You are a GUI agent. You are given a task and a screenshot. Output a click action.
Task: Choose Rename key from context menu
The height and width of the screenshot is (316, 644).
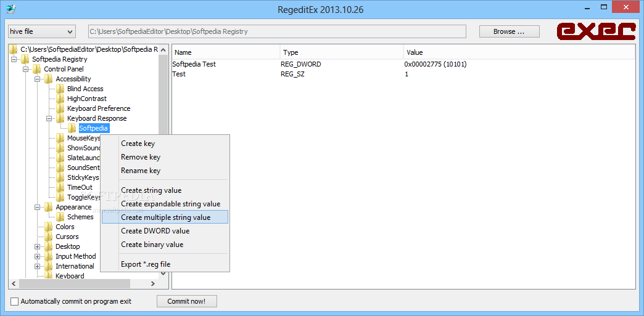click(x=165, y=171)
